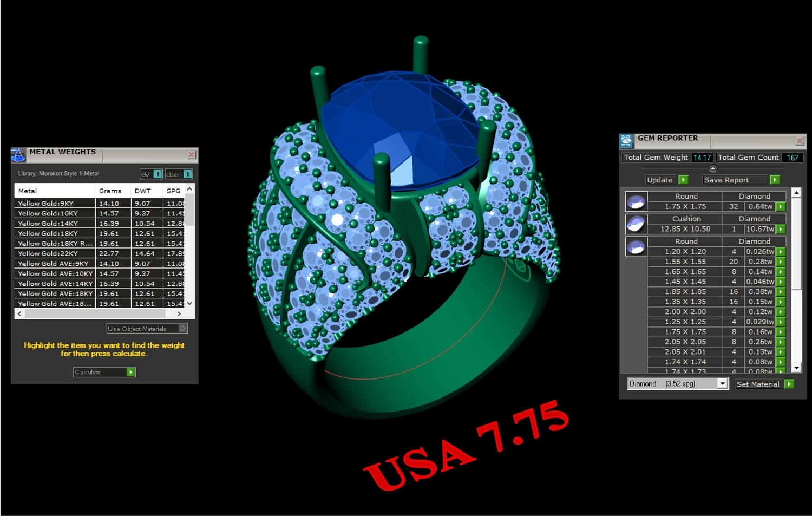812x516 pixels.
Task: Click the green arrow for the 2.05 X 2.05 row
Action: click(x=781, y=342)
